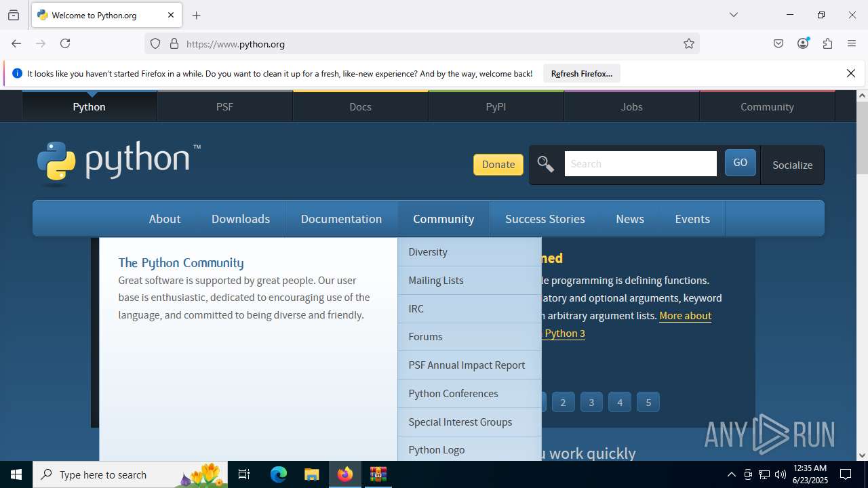Click the tracking protection shield icon
868x488 pixels.
[x=155, y=43]
